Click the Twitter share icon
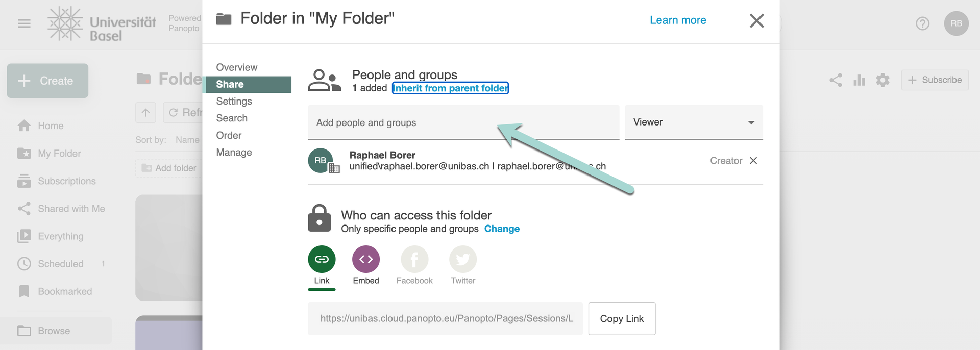The height and width of the screenshot is (350, 980). (x=462, y=259)
